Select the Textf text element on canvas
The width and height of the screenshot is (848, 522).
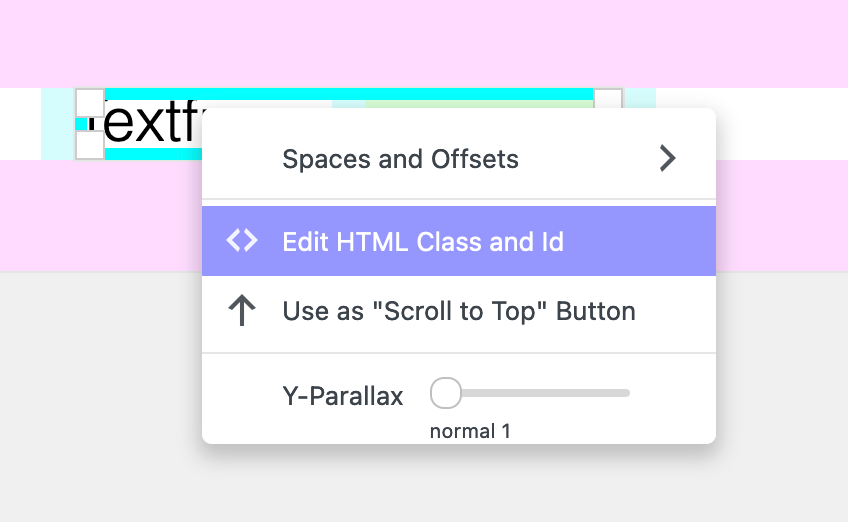click(x=150, y=124)
